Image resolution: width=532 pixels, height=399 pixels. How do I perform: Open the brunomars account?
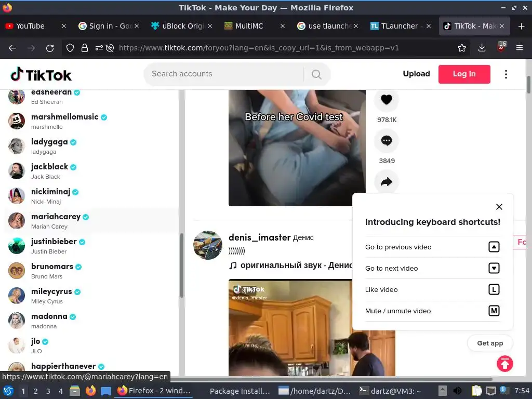tap(91, 271)
